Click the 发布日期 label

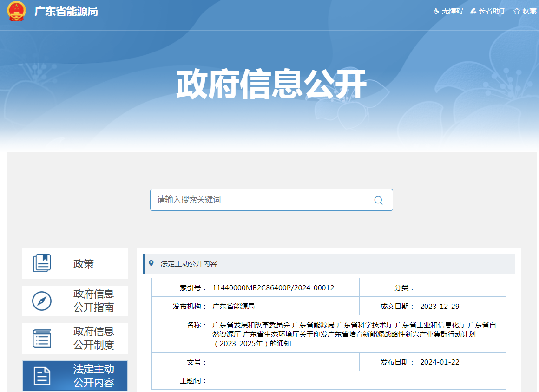pyautogui.click(x=397, y=362)
